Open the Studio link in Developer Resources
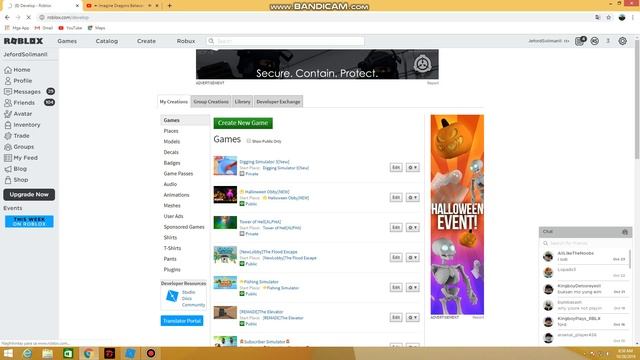The width and height of the screenshot is (640, 360). pos(189,292)
